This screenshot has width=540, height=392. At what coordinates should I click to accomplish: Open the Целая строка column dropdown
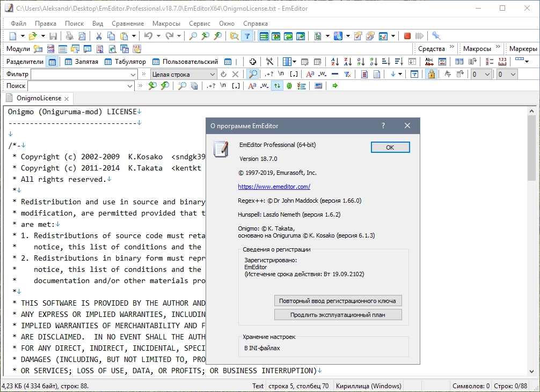click(x=213, y=75)
